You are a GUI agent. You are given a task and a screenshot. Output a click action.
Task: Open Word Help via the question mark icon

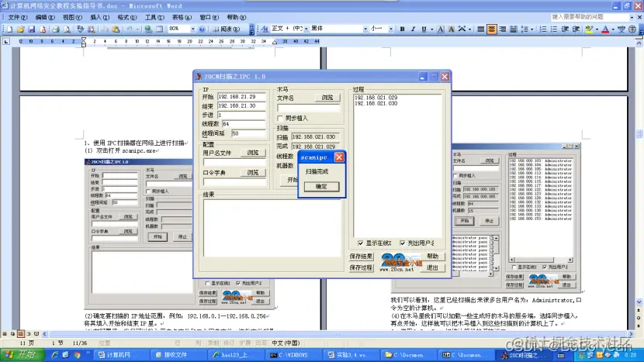pos(202,29)
